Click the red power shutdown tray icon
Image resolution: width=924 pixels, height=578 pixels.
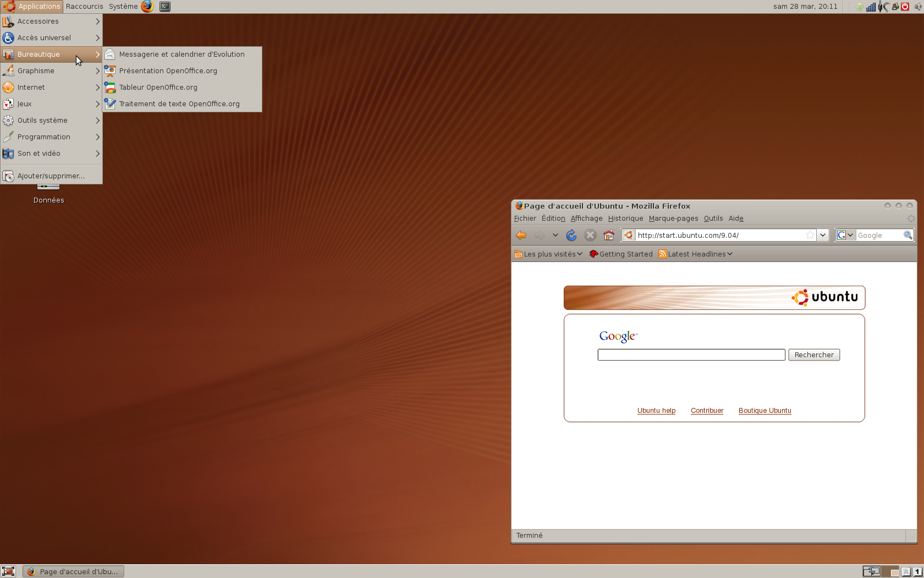(x=905, y=7)
